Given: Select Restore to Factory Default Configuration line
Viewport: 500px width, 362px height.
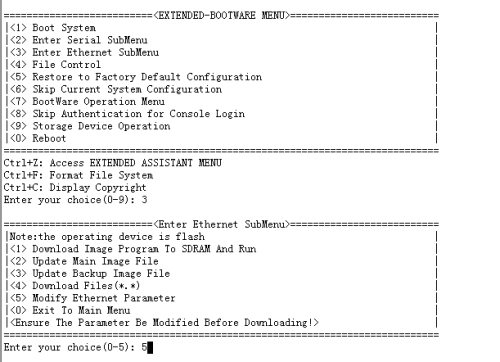Looking at the screenshot, I should click(136, 77).
